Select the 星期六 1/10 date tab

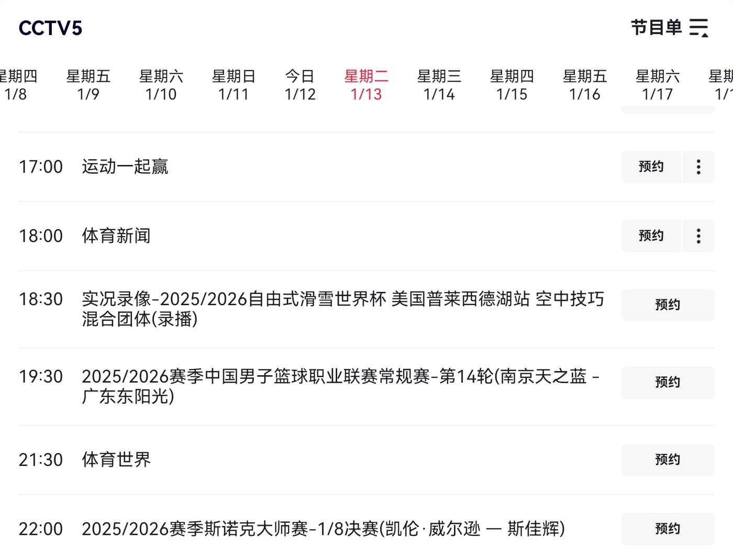[161, 85]
